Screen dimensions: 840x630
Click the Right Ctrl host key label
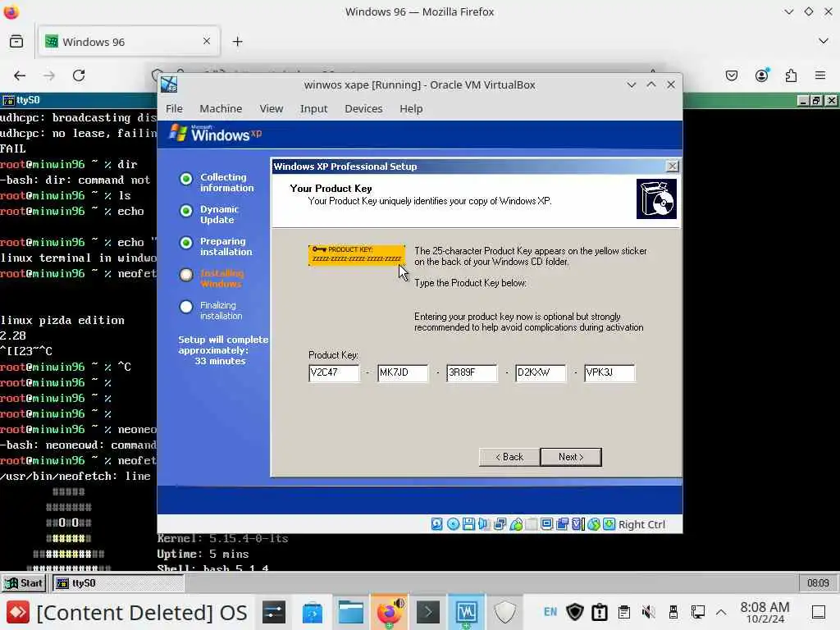click(x=641, y=524)
